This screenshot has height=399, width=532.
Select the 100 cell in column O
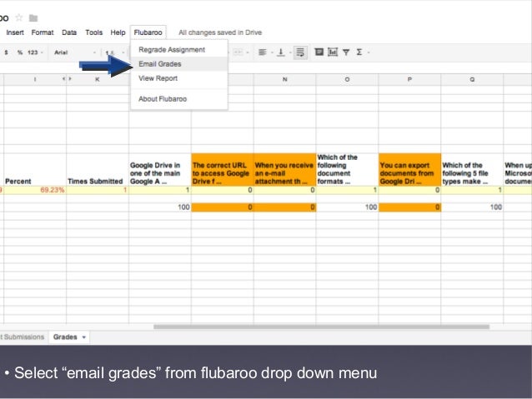pyautogui.click(x=347, y=207)
